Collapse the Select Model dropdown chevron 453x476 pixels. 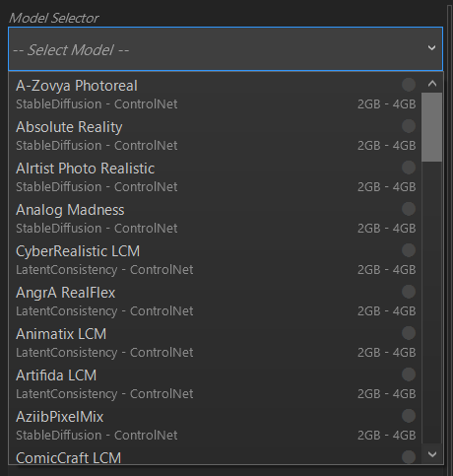point(431,48)
